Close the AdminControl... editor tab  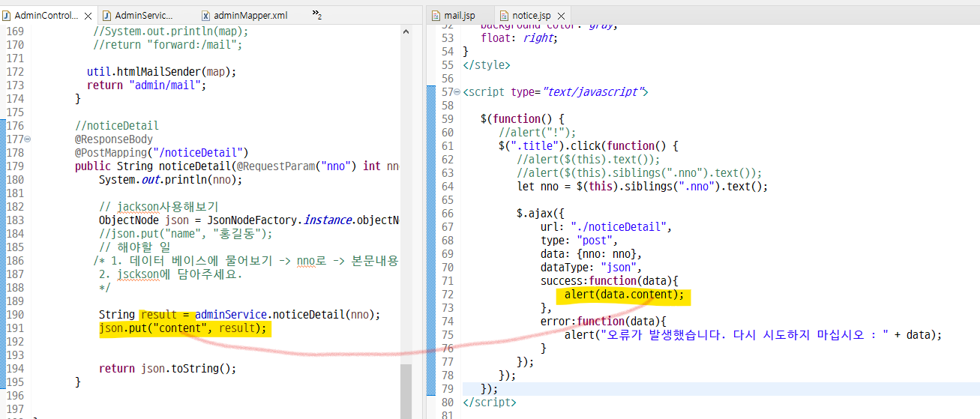[88, 16]
